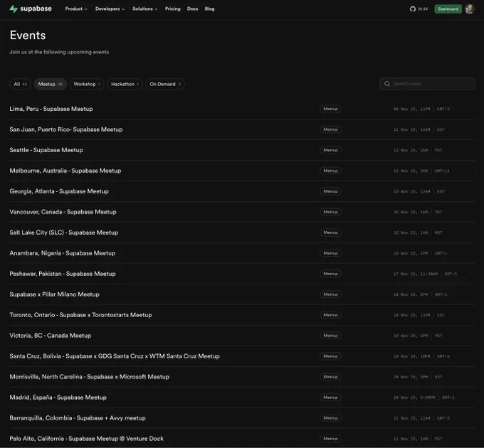This screenshot has height=448, width=484.
Task: Expand the Developers dropdown menu
Action: coord(110,9)
